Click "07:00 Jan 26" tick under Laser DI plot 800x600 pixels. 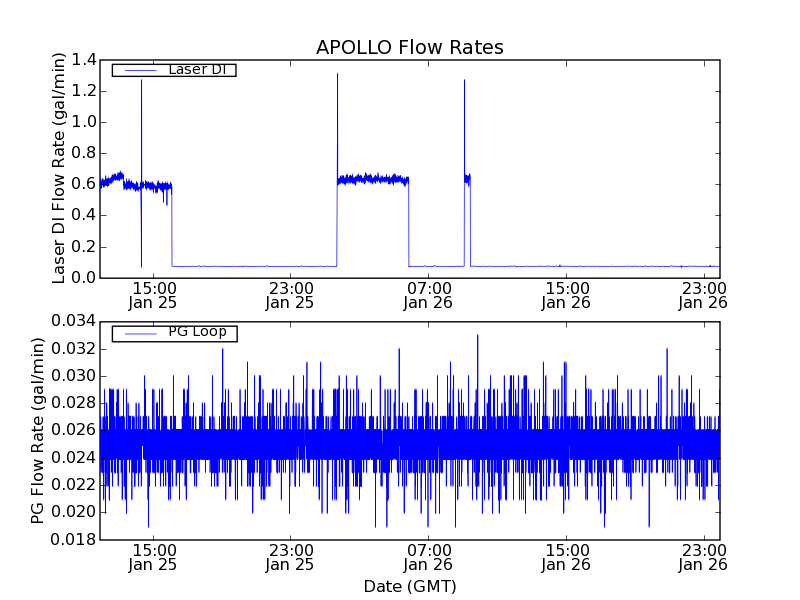pyautogui.click(x=428, y=296)
